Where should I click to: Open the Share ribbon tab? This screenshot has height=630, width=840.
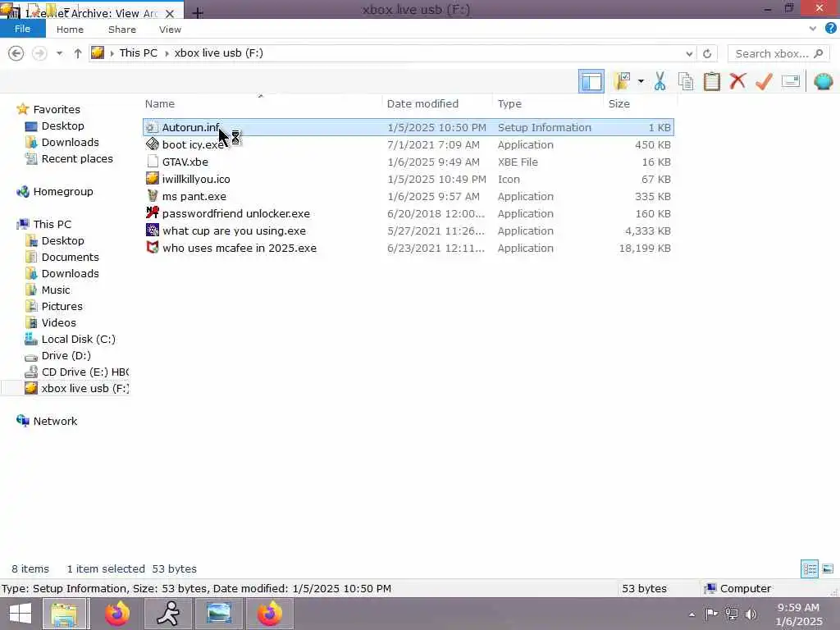click(x=121, y=30)
